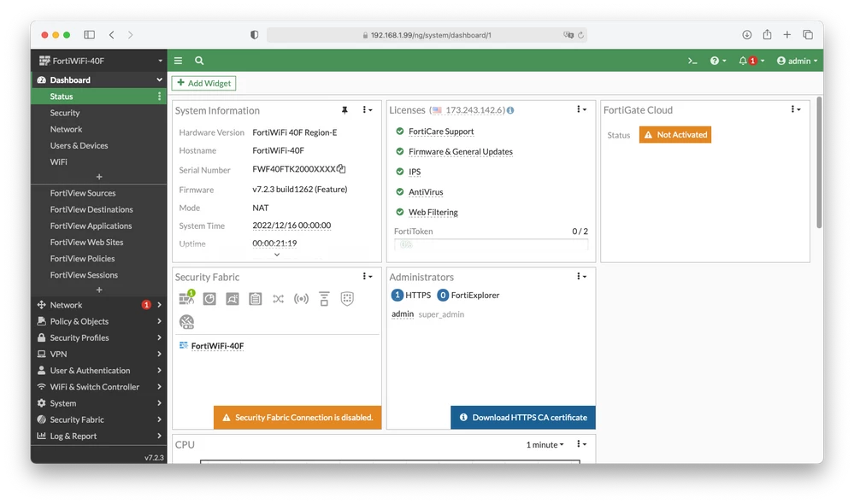Open the FortiWiFi-40F fabric device link

pos(217,346)
